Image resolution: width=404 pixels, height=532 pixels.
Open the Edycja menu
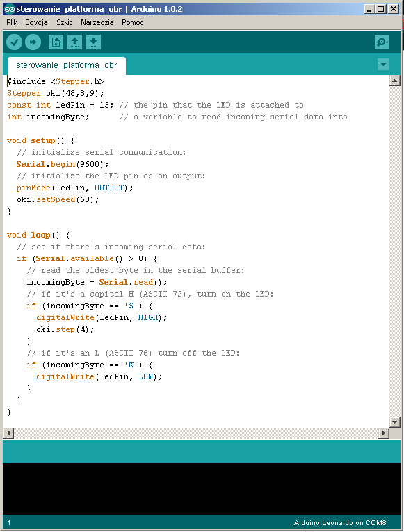pos(36,22)
